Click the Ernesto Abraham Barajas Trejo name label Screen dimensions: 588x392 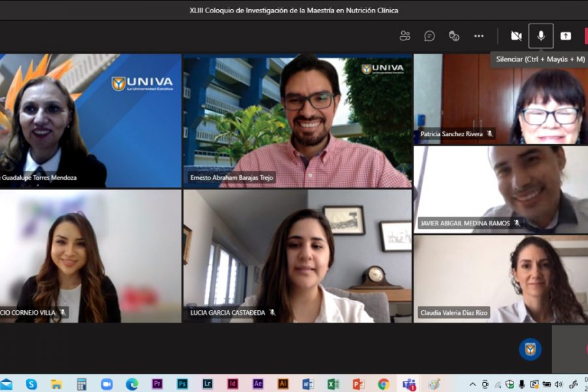231,178
